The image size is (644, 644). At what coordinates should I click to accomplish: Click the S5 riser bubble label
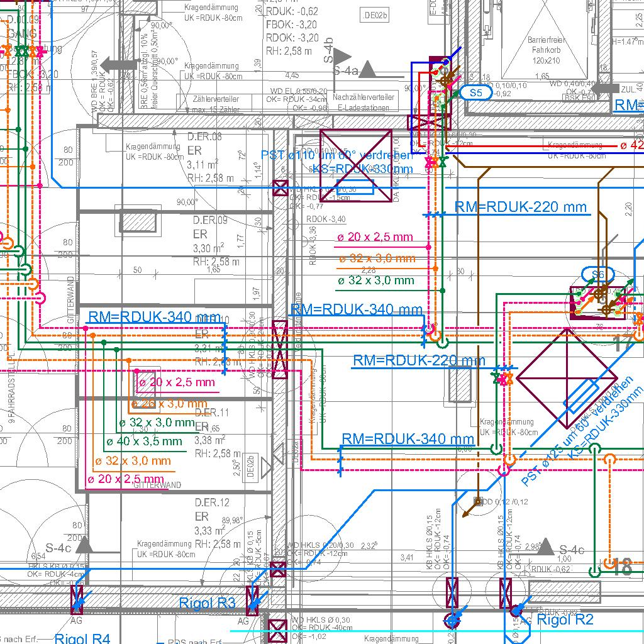pos(475,93)
